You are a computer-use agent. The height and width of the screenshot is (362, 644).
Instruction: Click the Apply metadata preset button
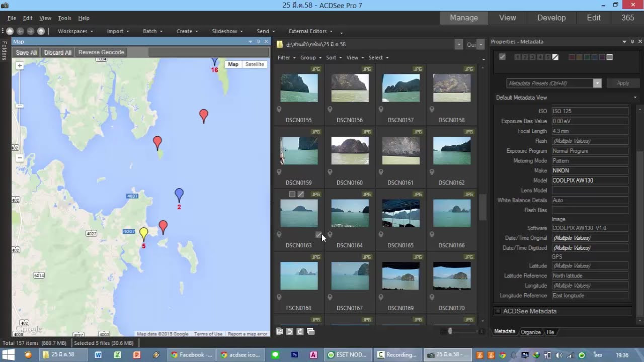tap(623, 83)
